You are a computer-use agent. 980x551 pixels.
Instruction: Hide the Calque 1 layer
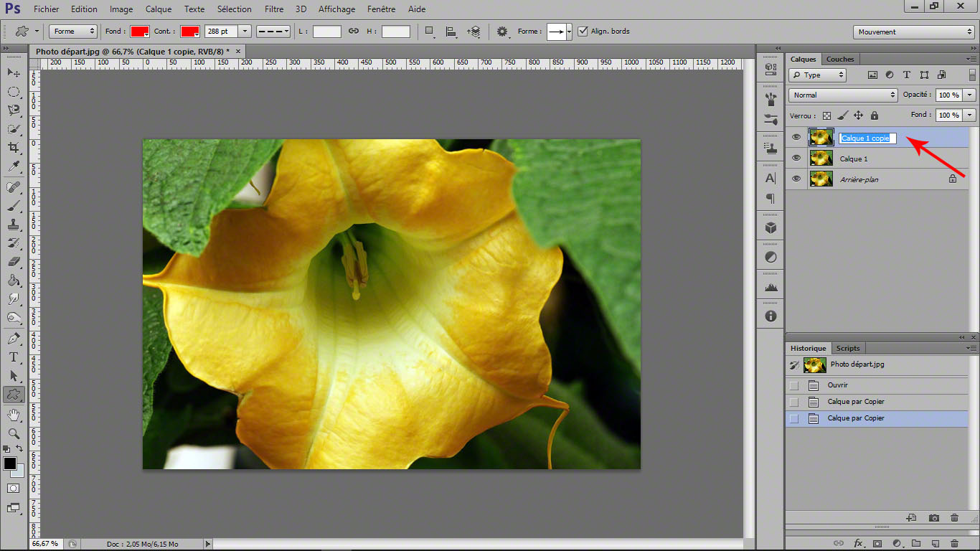pyautogui.click(x=796, y=158)
